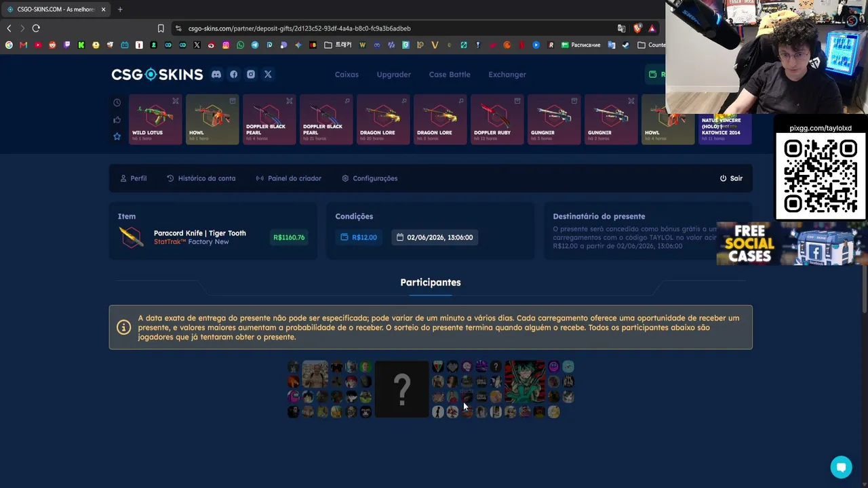Click the Destinatário do presente heading
868x488 pixels.
pos(599,216)
